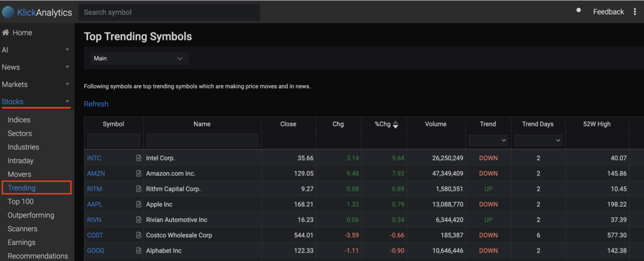Click the UP trend in RIVN row
Viewport: 644px width, 261px height.
click(488, 220)
